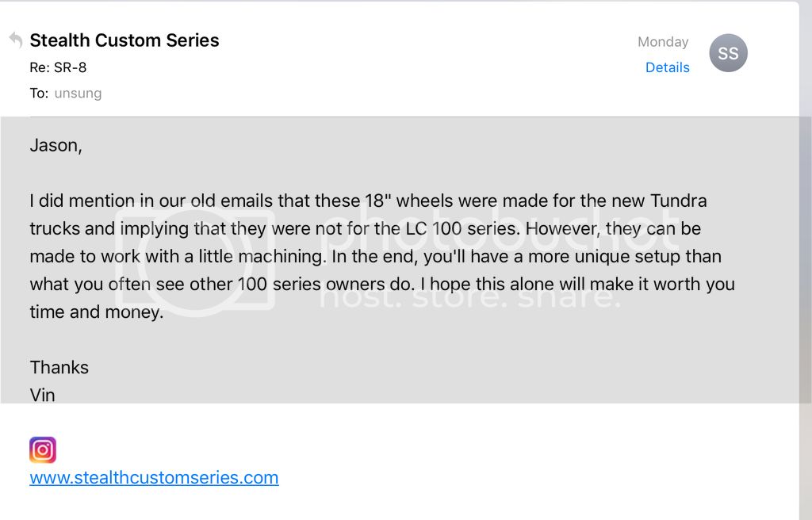Click the Thanks sign-off line
The image size is (812, 520).
click(59, 367)
